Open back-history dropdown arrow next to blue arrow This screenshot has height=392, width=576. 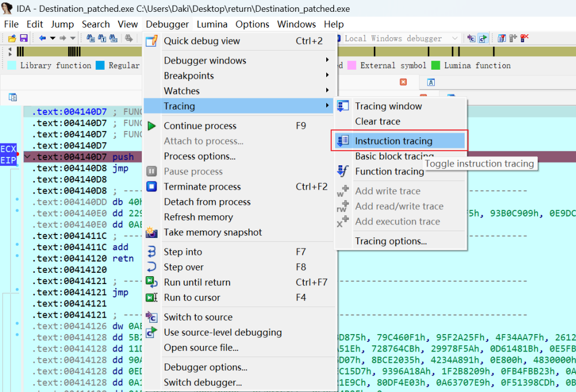point(52,38)
